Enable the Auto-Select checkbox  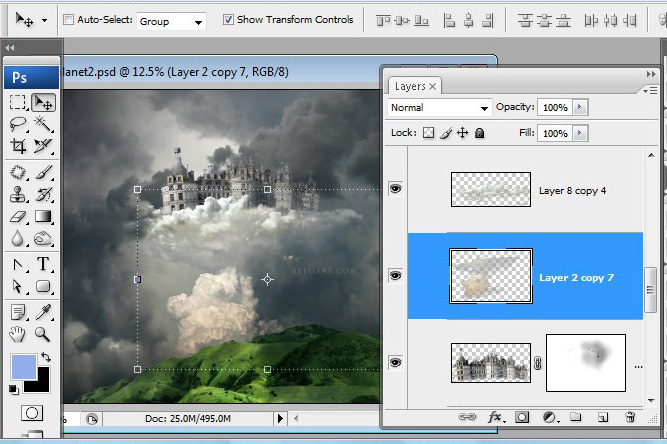(x=68, y=20)
